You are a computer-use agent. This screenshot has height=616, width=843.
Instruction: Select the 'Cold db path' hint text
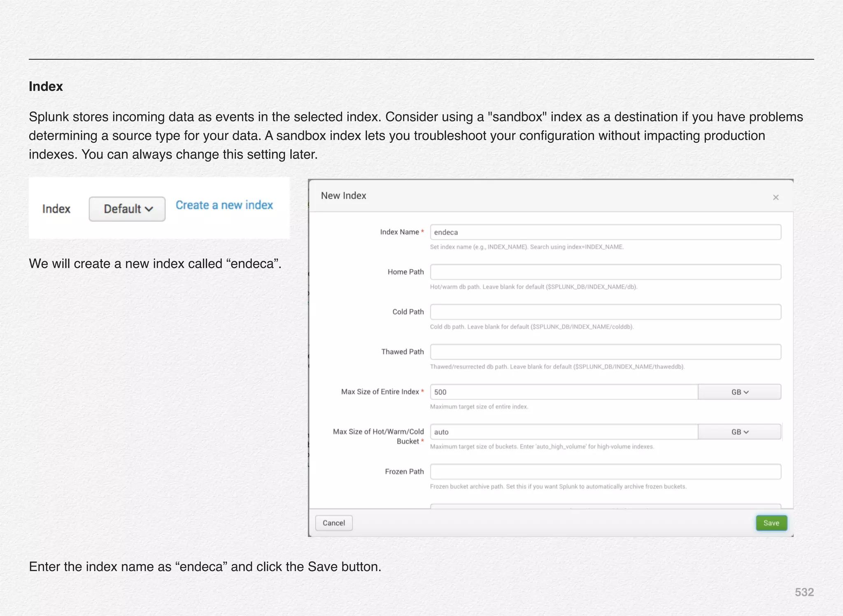532,327
